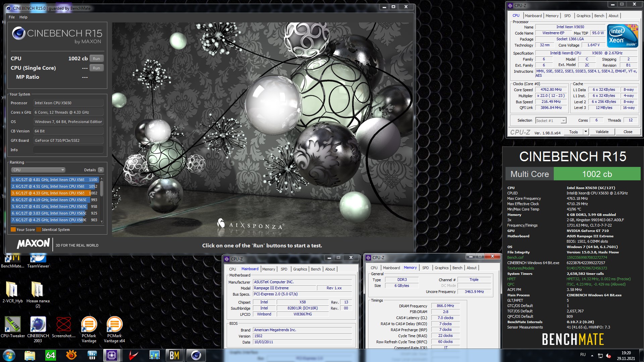Launch the orange eye XnView taskbar icon

71,355
